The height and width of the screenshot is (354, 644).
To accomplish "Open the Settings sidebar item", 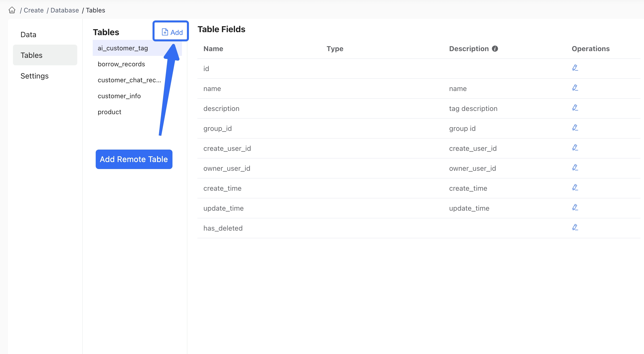I will pyautogui.click(x=45, y=76).
